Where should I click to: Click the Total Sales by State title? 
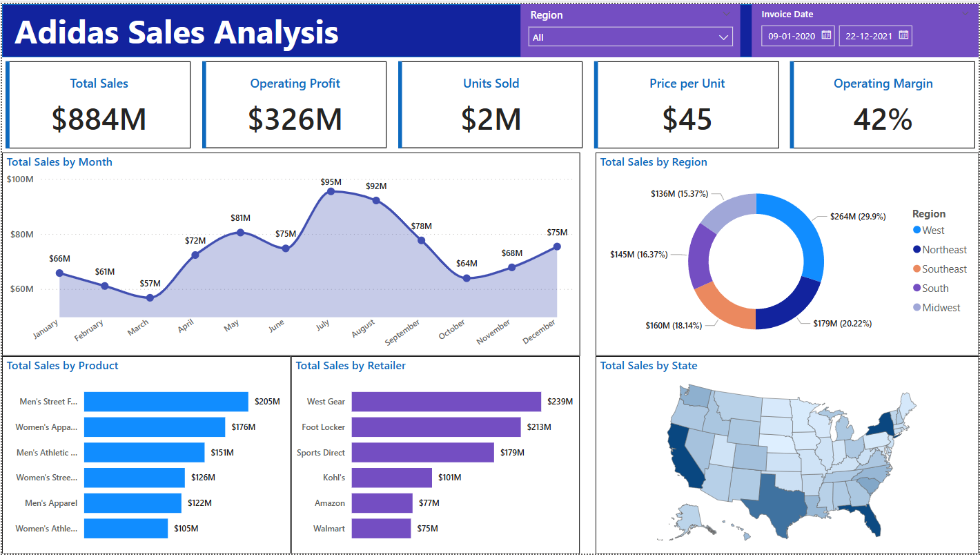point(649,366)
